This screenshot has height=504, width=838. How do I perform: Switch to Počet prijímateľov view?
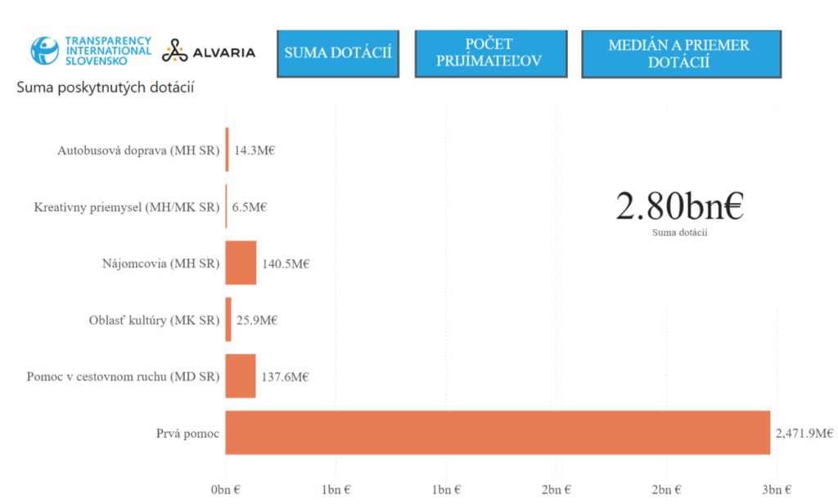[490, 53]
